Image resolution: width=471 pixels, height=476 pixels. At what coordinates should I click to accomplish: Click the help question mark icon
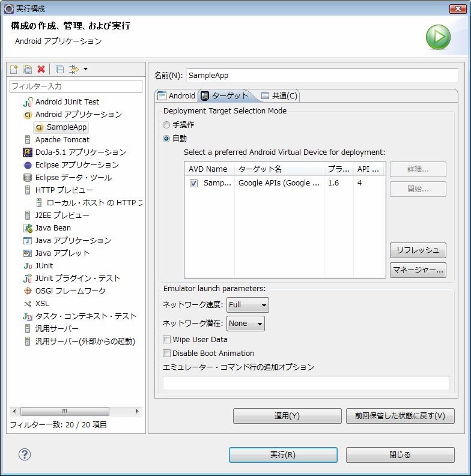point(25,454)
